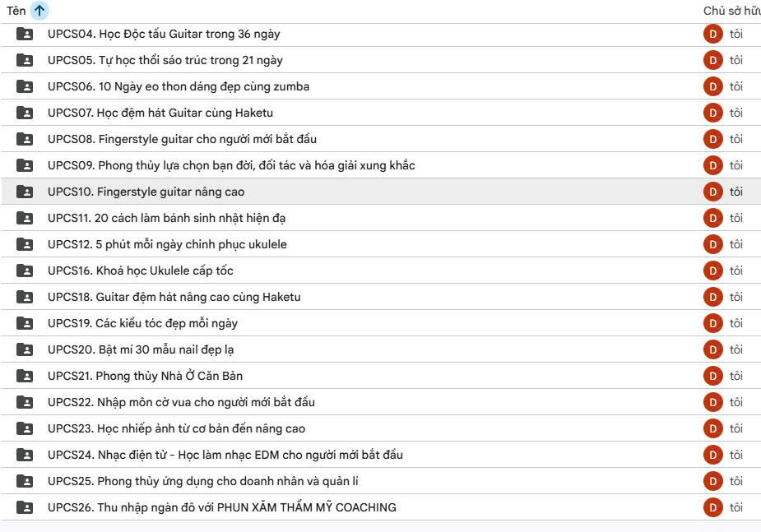Viewport: 761px width, 532px height.
Task: Select folder UPCS07 Học đệm hát Guitar
Action: pos(380,113)
